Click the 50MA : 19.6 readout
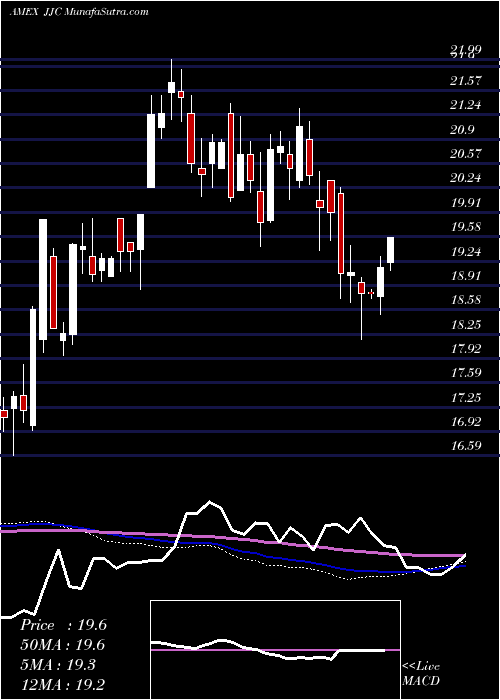Viewport: 500px width, 700px height. coord(63,645)
